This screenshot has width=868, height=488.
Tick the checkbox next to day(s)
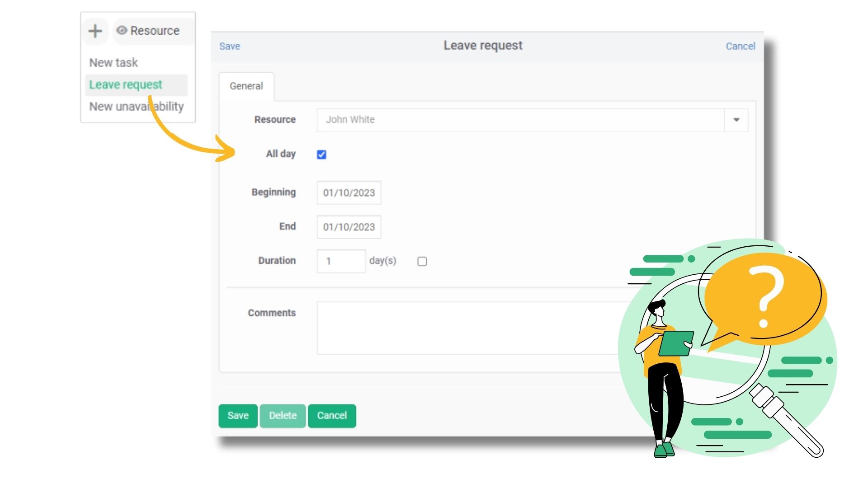point(422,261)
